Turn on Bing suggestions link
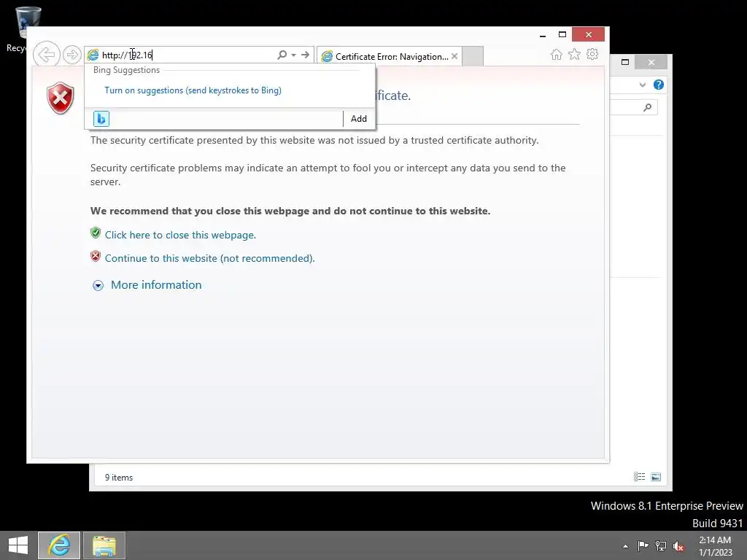 click(193, 90)
